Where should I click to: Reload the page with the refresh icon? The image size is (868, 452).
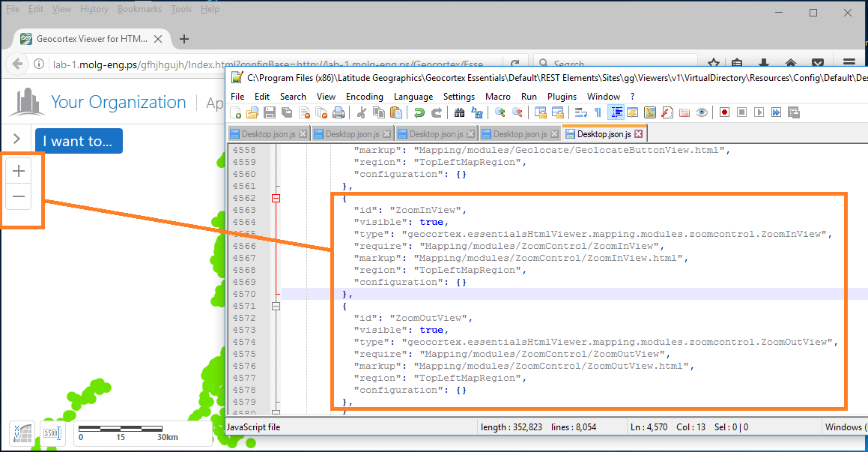click(x=515, y=64)
